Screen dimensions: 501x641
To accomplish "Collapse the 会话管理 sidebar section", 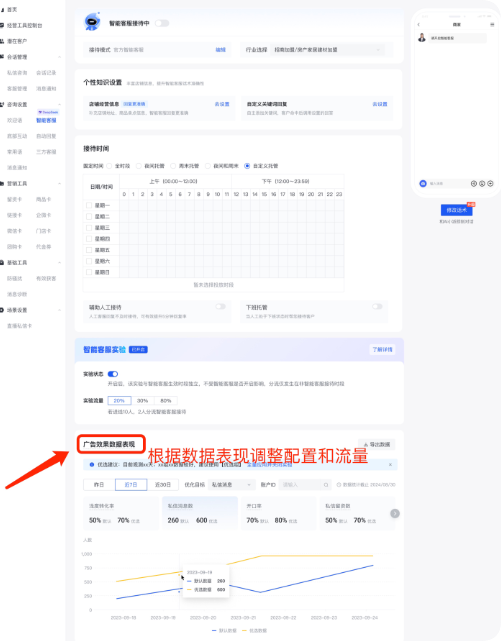I will tap(60, 57).
